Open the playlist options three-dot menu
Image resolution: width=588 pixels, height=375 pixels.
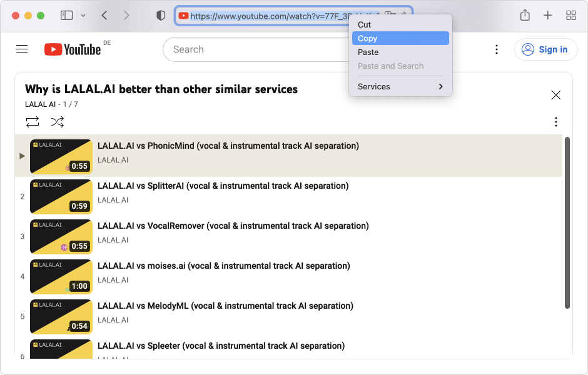555,122
